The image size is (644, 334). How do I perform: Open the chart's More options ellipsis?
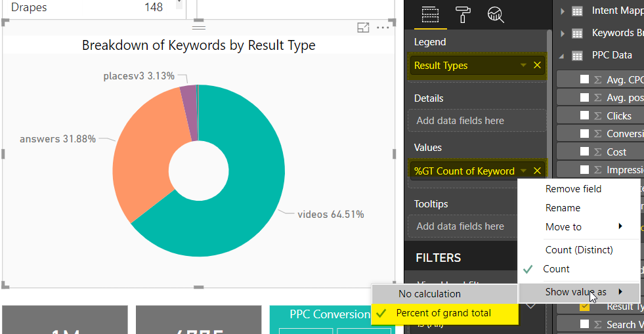(x=383, y=28)
